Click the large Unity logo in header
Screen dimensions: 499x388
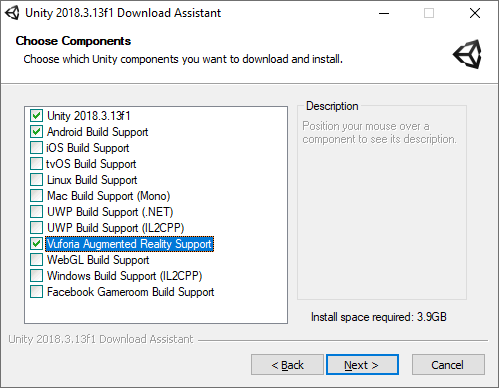tap(467, 54)
